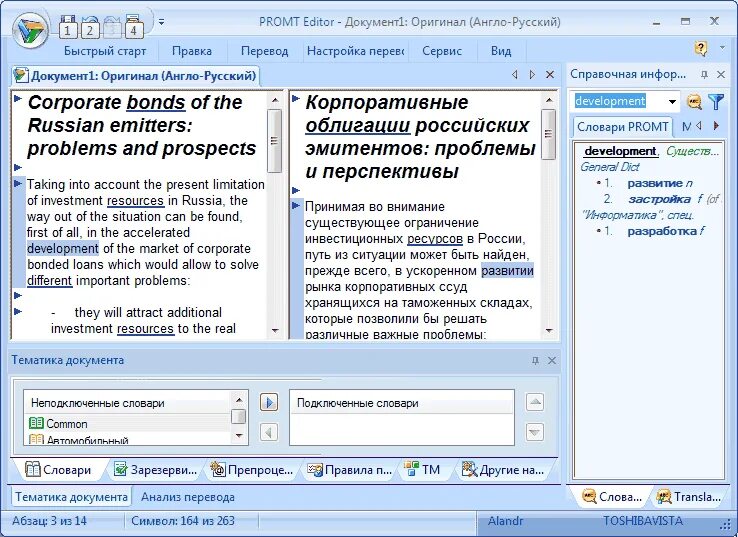The height and width of the screenshot is (537, 738).
Task: Open the ribbon options arrow beside Help
Action: coord(722,48)
